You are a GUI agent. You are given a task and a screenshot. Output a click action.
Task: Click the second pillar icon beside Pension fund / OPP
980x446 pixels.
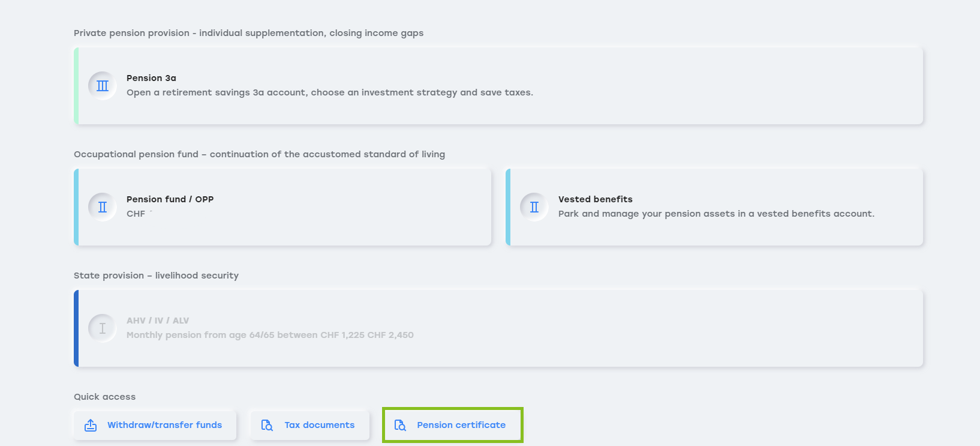coord(103,207)
